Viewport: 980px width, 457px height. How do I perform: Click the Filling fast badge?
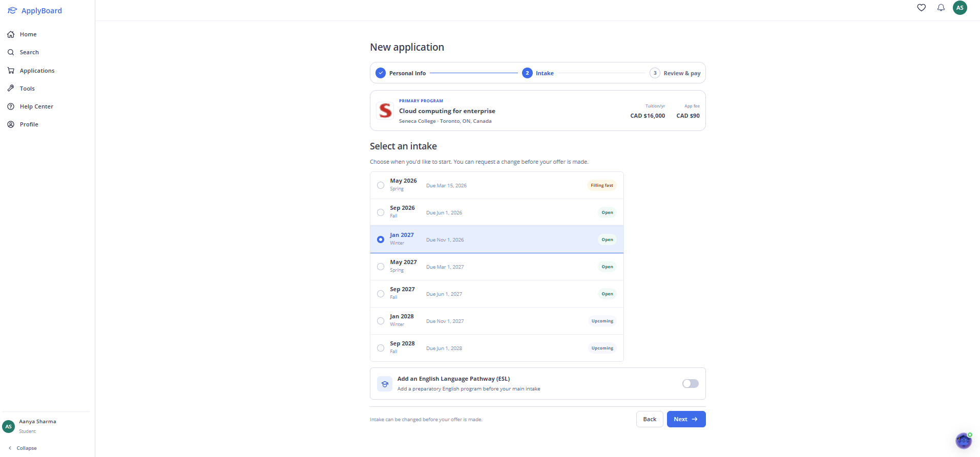[602, 185]
